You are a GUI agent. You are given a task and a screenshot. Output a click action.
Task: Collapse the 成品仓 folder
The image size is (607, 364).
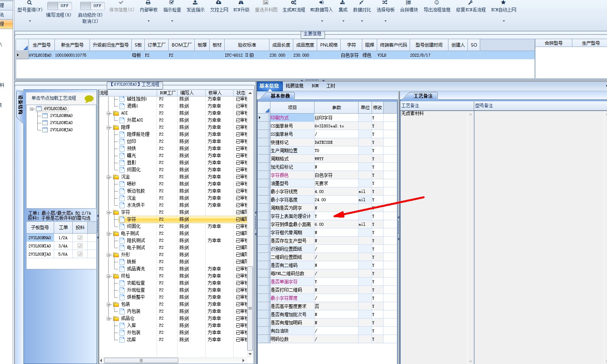pyautogui.click(x=109, y=318)
